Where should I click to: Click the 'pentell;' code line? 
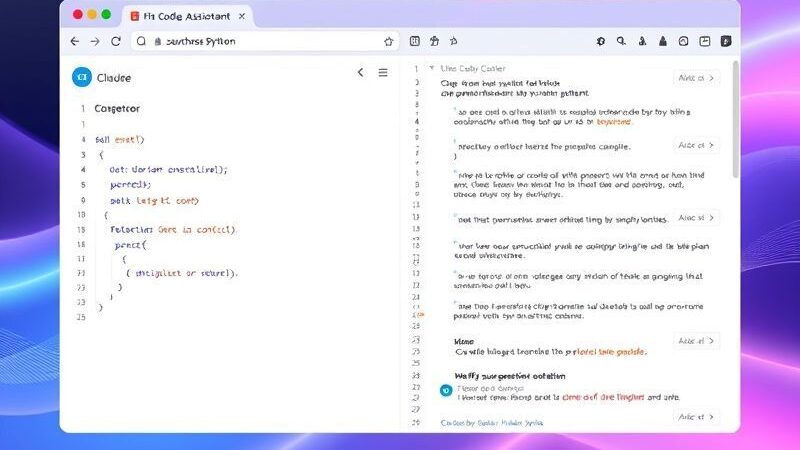point(130,185)
